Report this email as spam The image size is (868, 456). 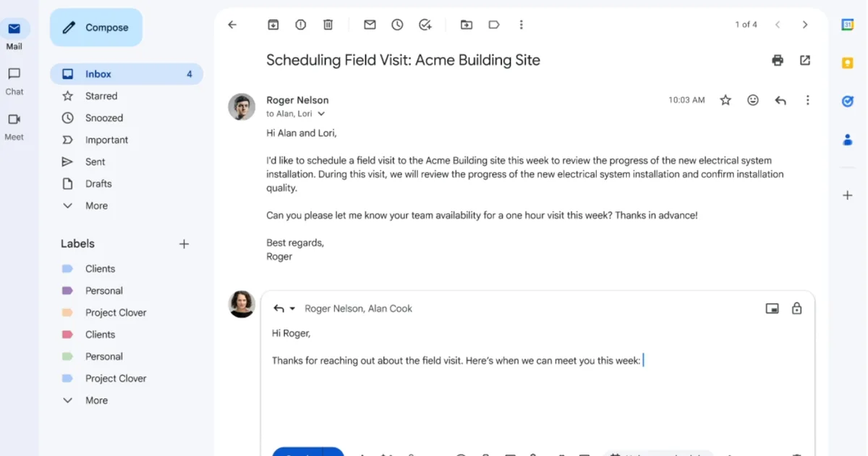pyautogui.click(x=301, y=25)
